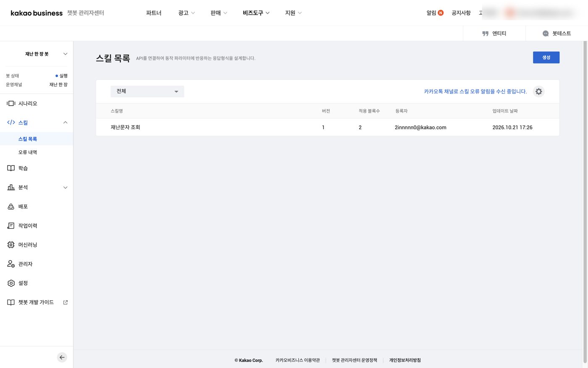Open 챗봇 관리자센터 운영정책 footer link

pyautogui.click(x=354, y=360)
